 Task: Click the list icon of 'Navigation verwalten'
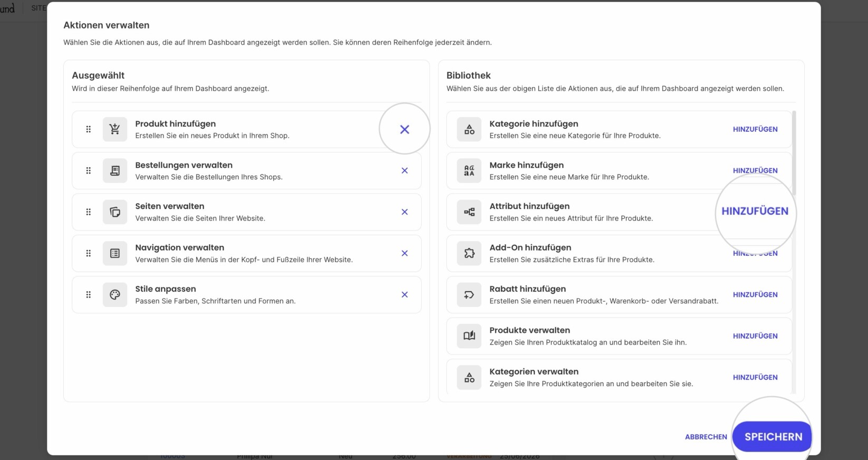coord(115,253)
